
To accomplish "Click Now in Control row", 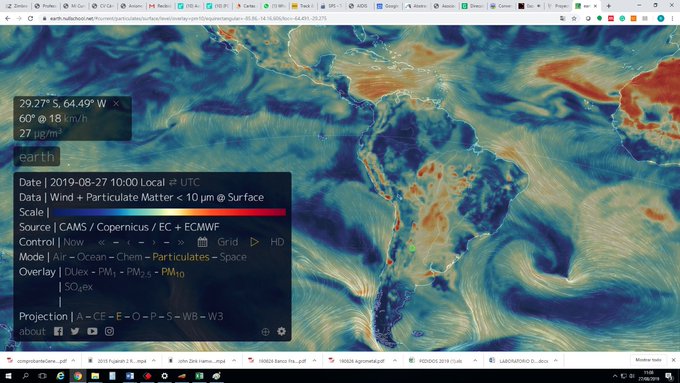I will click(74, 242).
